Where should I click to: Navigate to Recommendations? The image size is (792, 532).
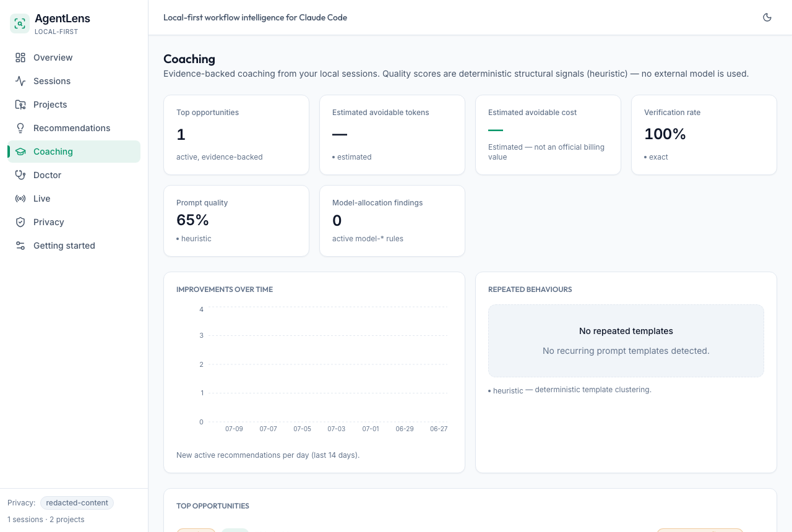74,128
